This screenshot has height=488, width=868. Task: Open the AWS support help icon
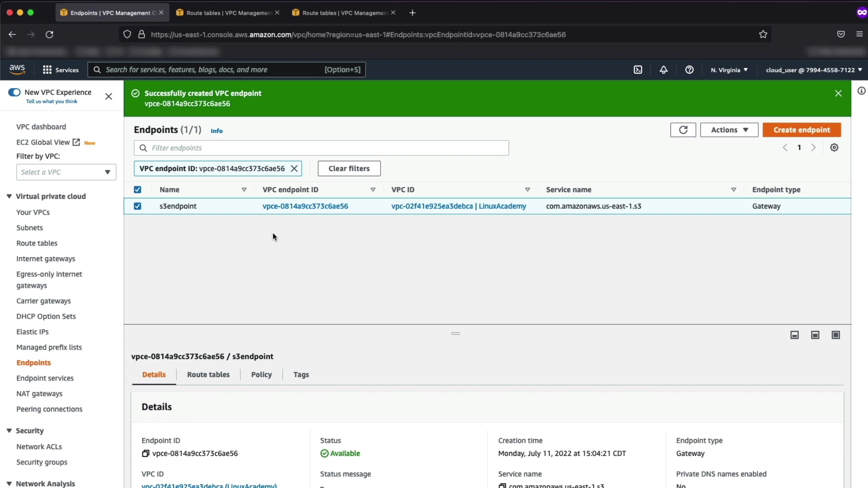(x=689, y=70)
